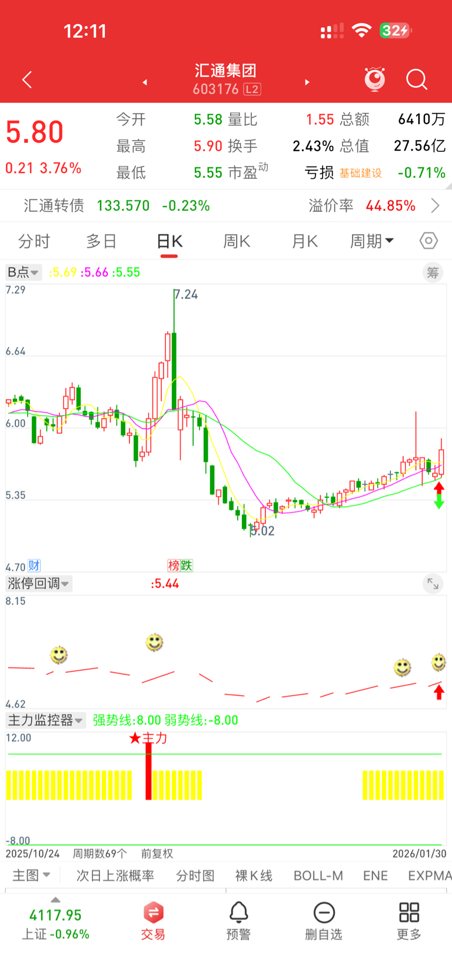
Task: Go to the previous stock with the left triangle
Action: click(145, 82)
